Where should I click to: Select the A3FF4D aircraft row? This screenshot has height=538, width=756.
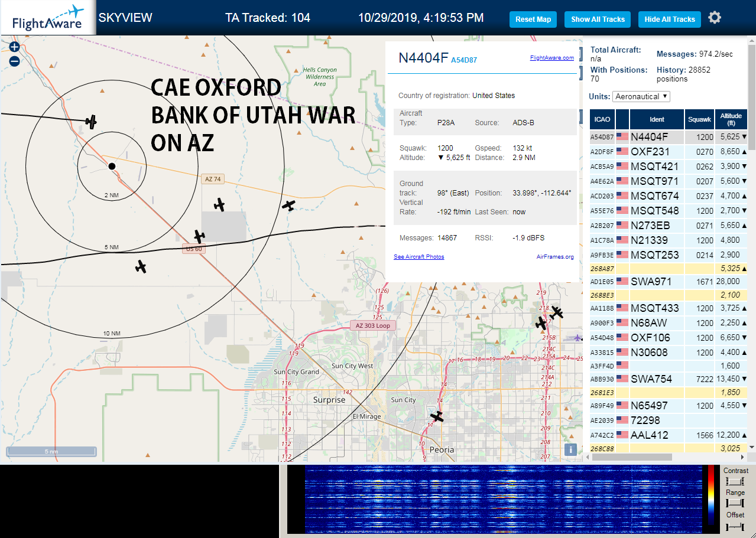(669, 366)
